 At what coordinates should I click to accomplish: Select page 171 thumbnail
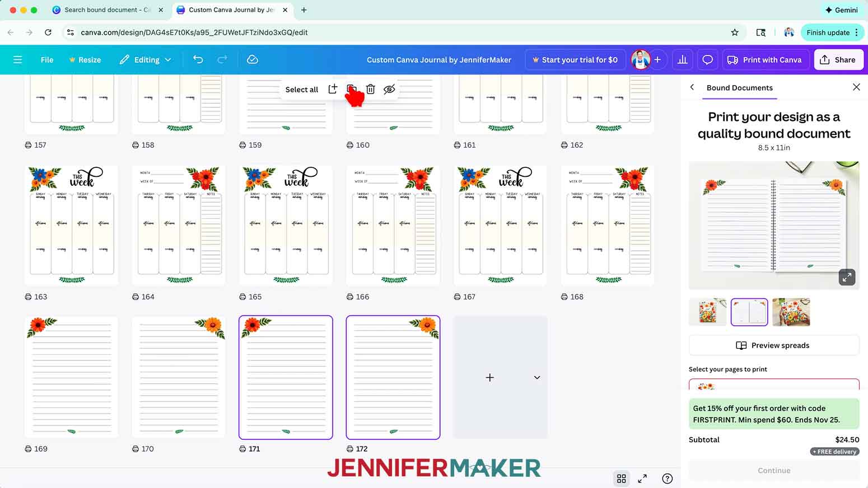pos(286,377)
